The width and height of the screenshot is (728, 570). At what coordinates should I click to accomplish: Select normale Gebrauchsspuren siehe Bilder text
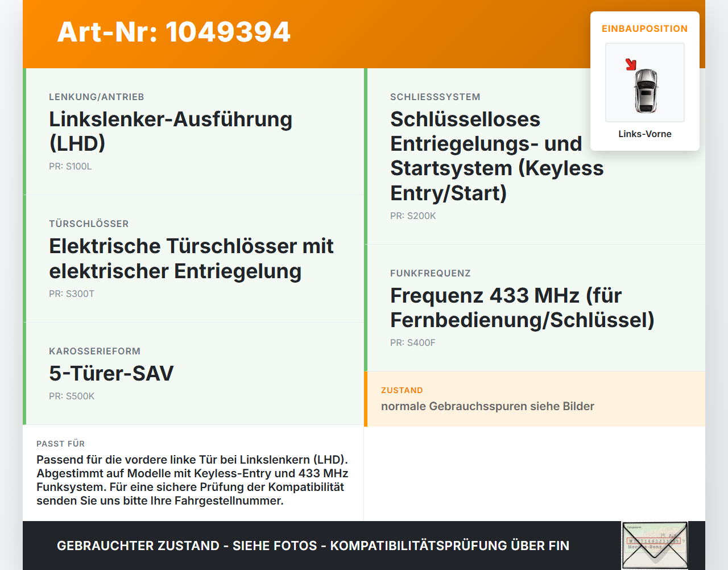point(487,406)
